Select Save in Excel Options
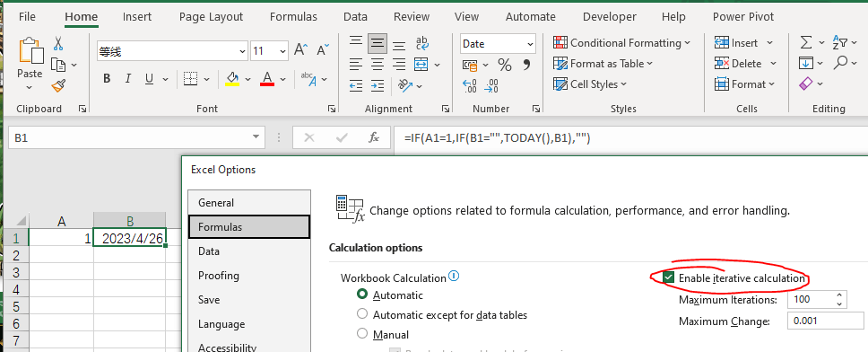868x352 pixels. 249,299
